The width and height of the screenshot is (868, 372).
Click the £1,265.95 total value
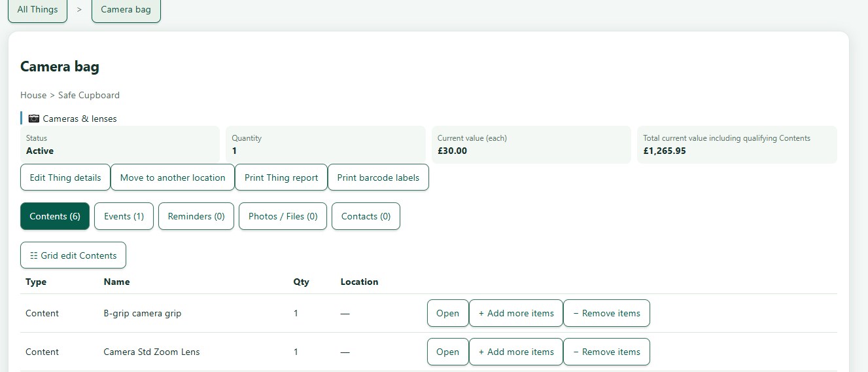point(665,151)
